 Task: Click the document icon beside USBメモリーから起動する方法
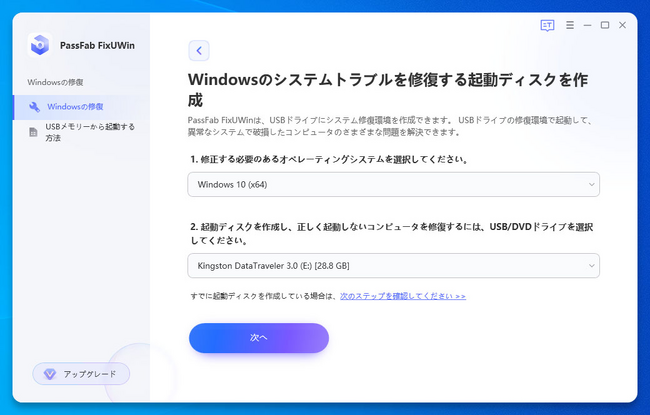click(33, 132)
